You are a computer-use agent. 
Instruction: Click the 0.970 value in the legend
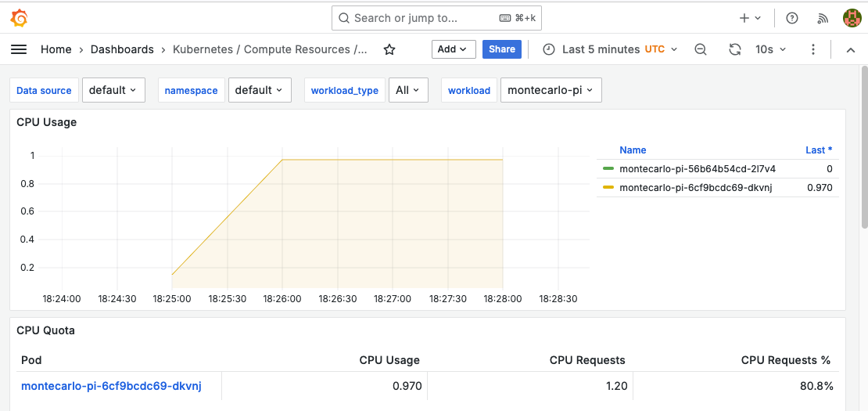[820, 188]
